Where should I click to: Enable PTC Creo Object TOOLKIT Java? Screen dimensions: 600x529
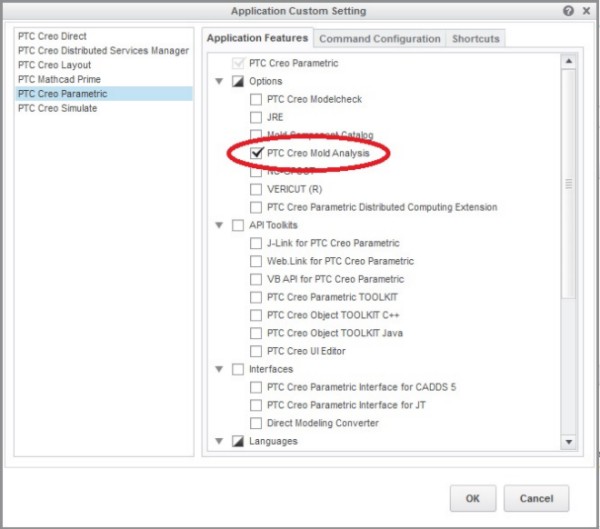256,333
